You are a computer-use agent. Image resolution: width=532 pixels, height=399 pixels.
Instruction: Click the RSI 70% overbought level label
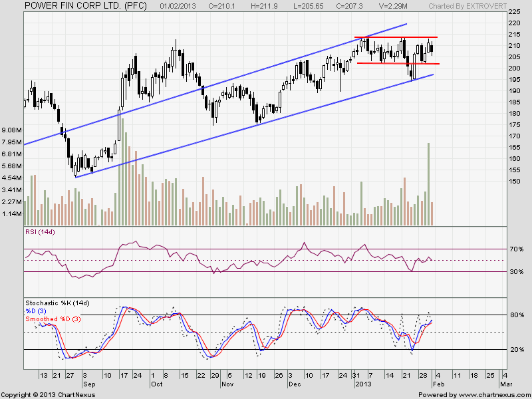pyautogui.click(x=516, y=249)
